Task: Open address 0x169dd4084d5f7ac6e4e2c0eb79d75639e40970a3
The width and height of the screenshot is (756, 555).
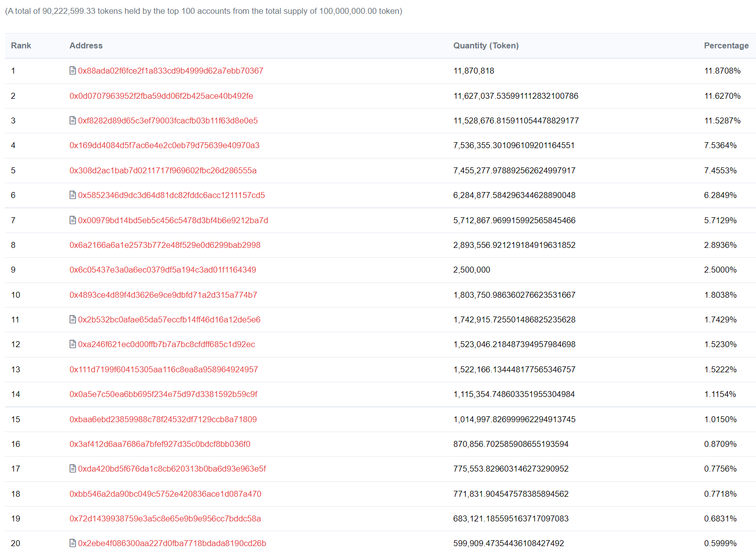Action: tap(164, 145)
